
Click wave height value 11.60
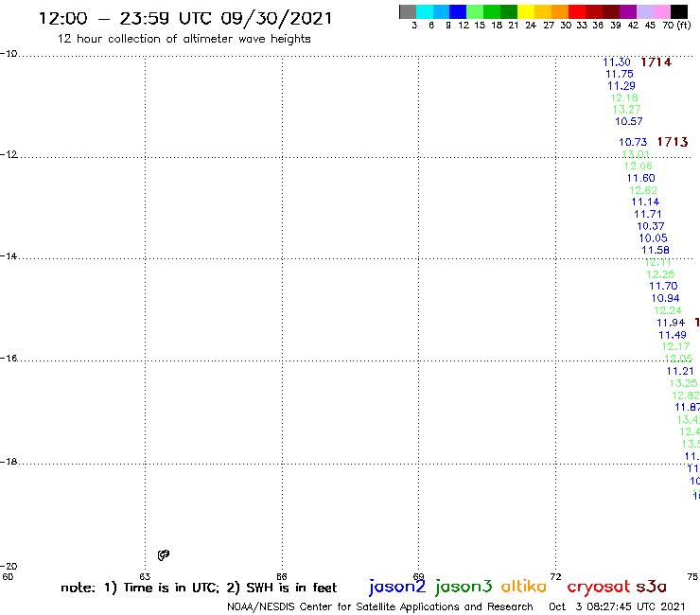[x=641, y=178]
